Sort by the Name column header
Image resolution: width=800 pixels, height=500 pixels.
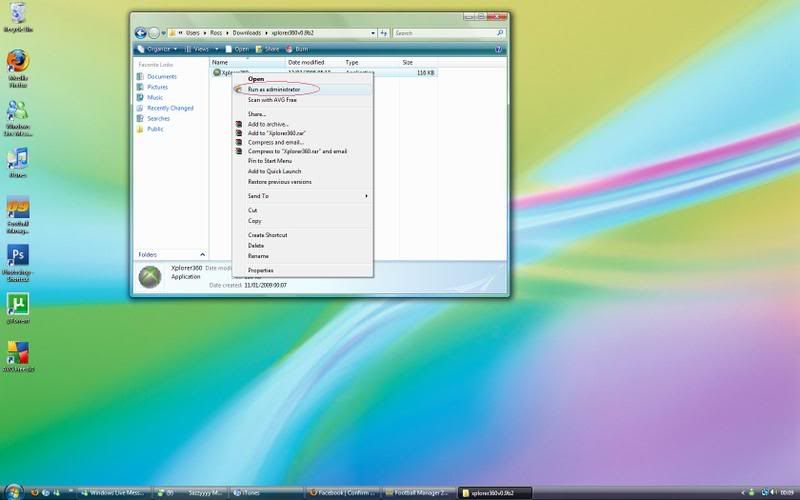pyautogui.click(x=247, y=62)
